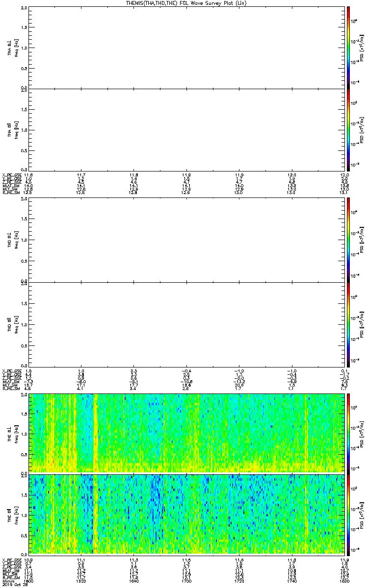The width and height of the screenshot is (368, 588).
Task: Click the THE BL spectrogram data panel
Action: tap(186, 433)
